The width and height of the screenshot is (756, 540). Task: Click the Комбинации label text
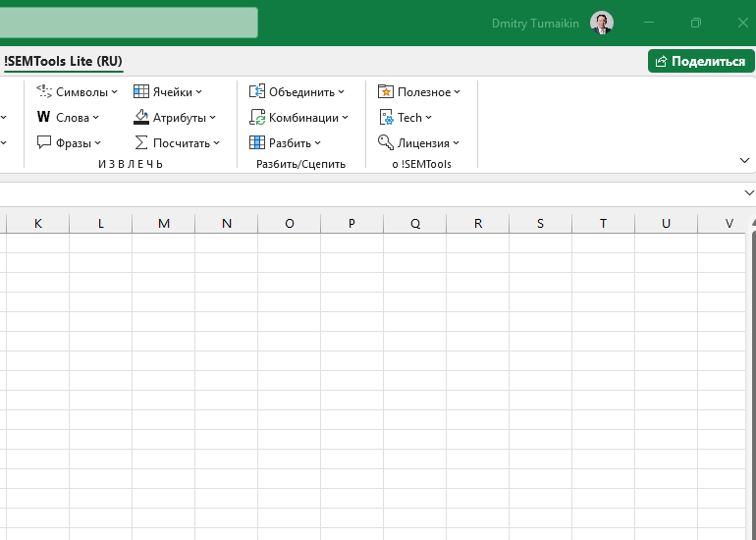[x=303, y=117]
